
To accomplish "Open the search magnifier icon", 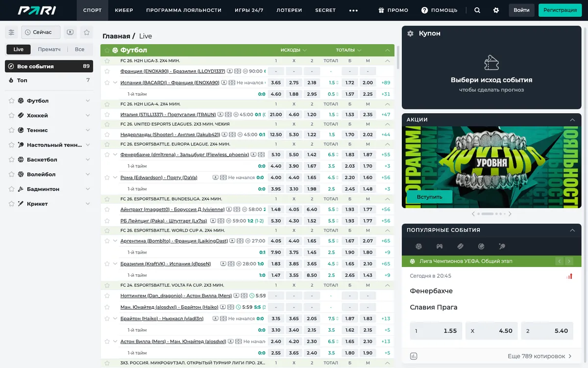I will (x=477, y=10).
